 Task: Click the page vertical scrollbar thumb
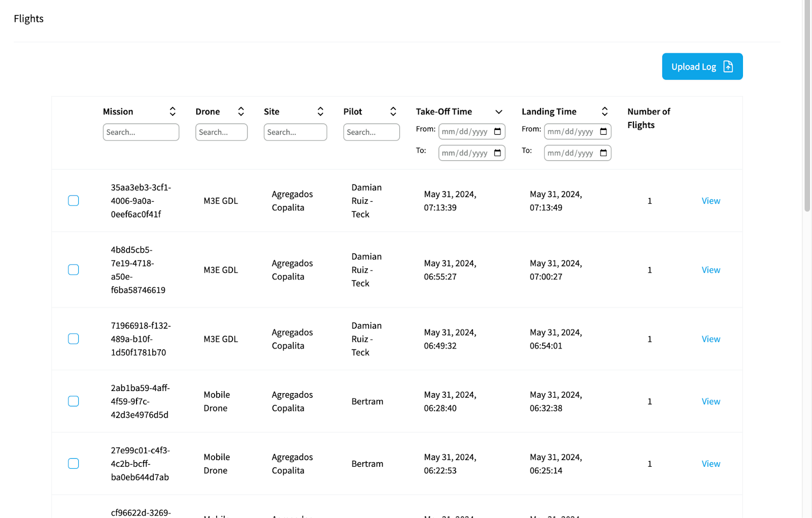coord(807,106)
